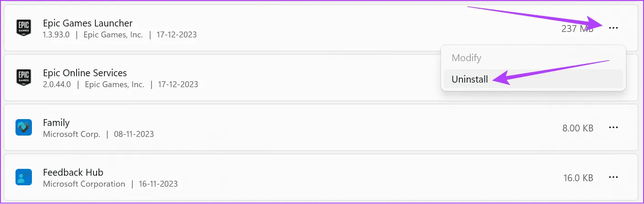This screenshot has height=204, width=644.
Task: Click the 8.00 KB size value
Action: coord(578,128)
